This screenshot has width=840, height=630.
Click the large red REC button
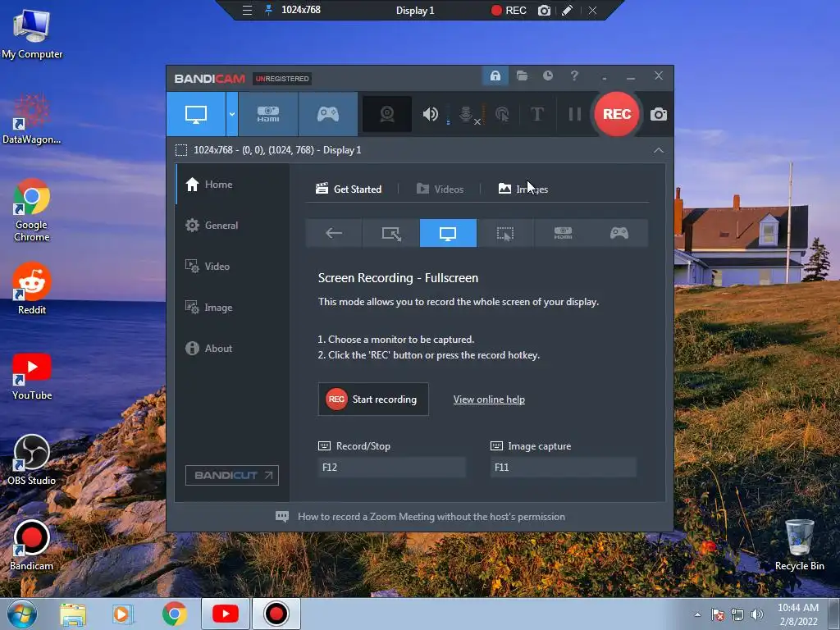click(x=617, y=114)
